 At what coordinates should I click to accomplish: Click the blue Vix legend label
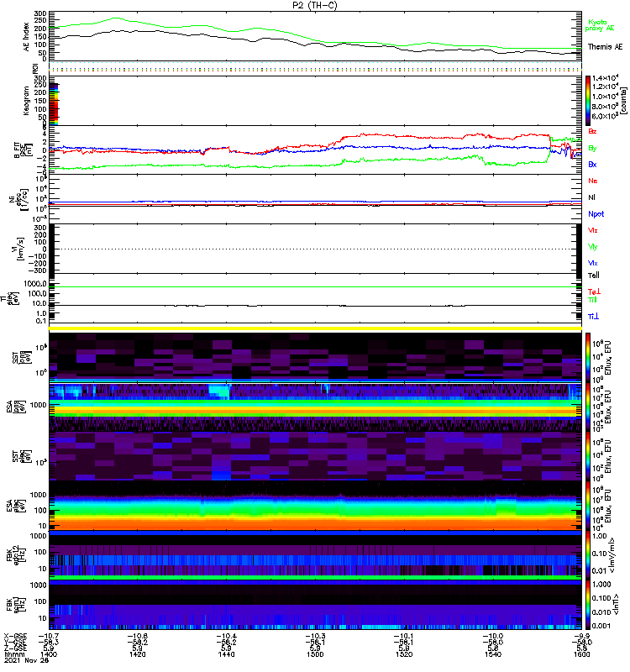point(593,263)
